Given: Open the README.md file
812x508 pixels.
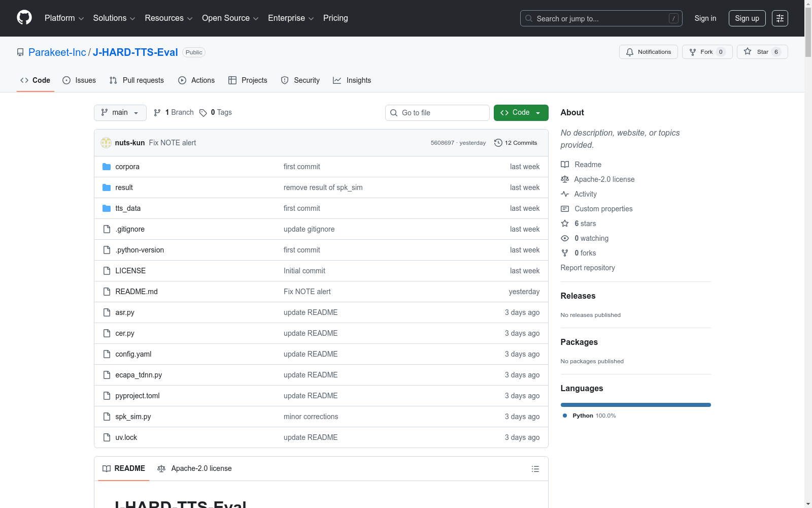Looking at the screenshot, I should pos(137,292).
